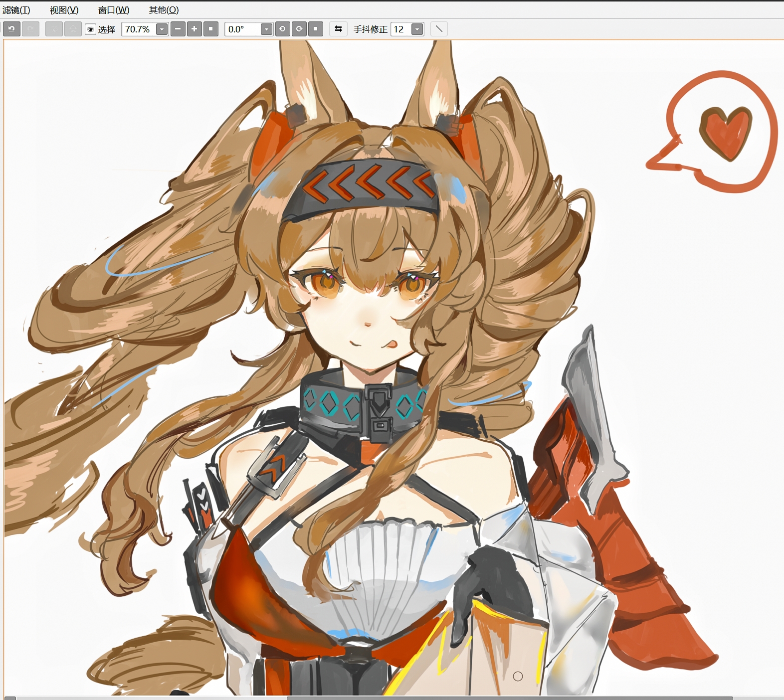Screen dimensions: 784x700
Task: Rotate canvas clockwise
Action: click(299, 29)
